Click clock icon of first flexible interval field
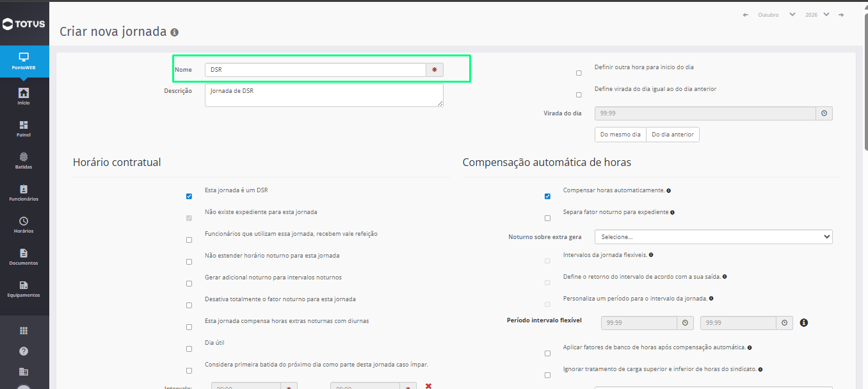This screenshot has width=868, height=389. click(685, 323)
